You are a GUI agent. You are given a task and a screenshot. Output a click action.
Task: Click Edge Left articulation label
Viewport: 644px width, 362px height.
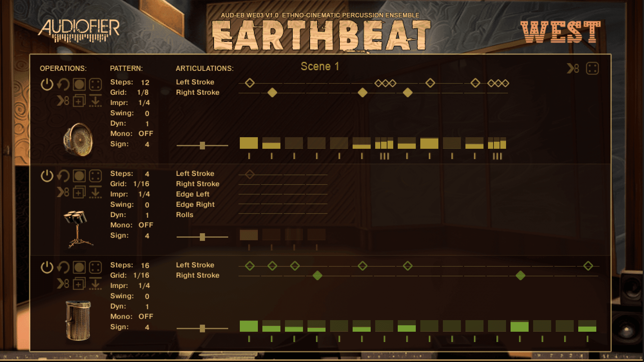coord(193,194)
